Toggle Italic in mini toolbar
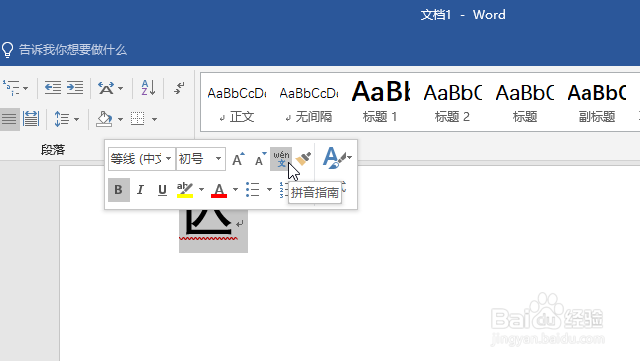The width and height of the screenshot is (640, 361). [140, 189]
